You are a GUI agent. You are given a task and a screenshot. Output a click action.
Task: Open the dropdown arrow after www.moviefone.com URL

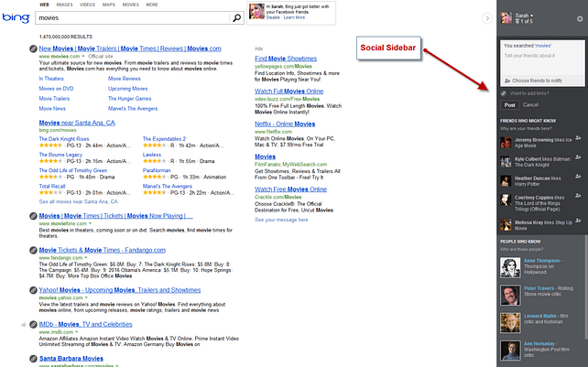90,223
